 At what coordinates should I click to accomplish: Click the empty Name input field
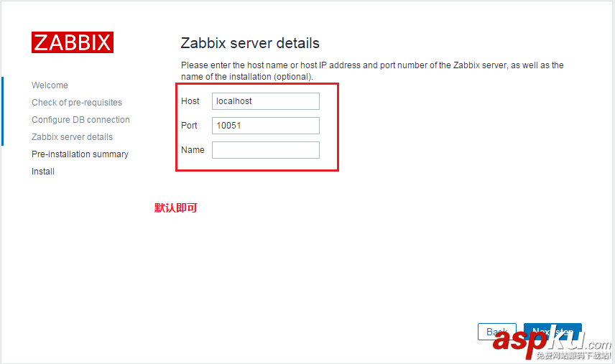[x=265, y=150]
